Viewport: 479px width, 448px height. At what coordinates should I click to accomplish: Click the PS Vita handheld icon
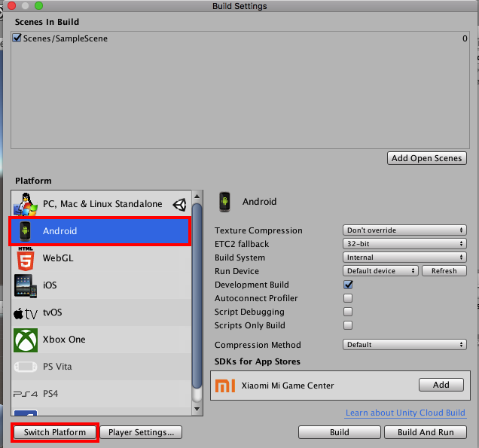[x=26, y=367]
